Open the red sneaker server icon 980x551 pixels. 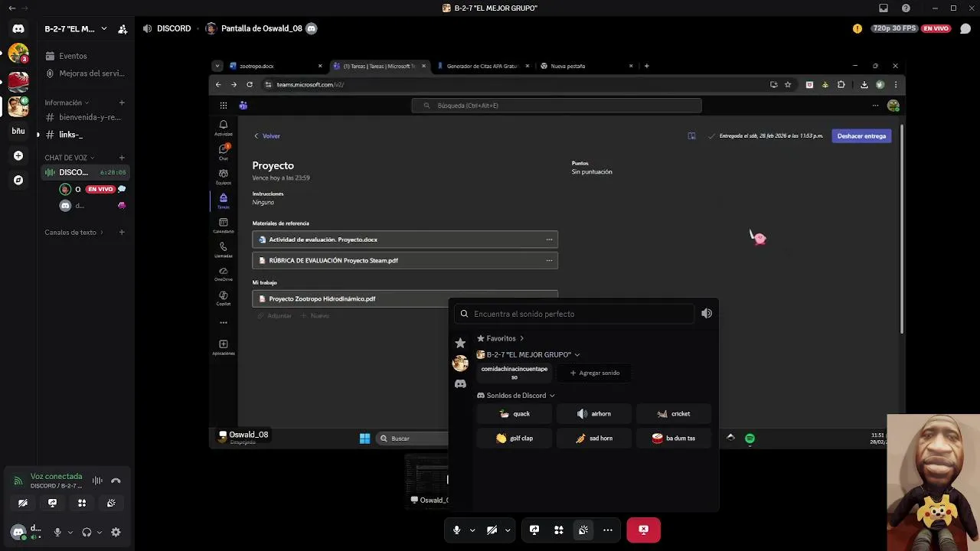(18, 80)
